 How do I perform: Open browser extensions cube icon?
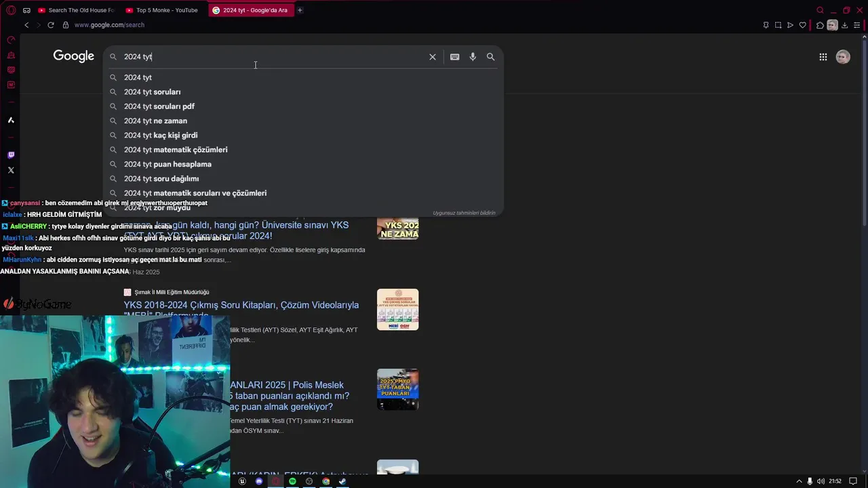[x=820, y=25]
